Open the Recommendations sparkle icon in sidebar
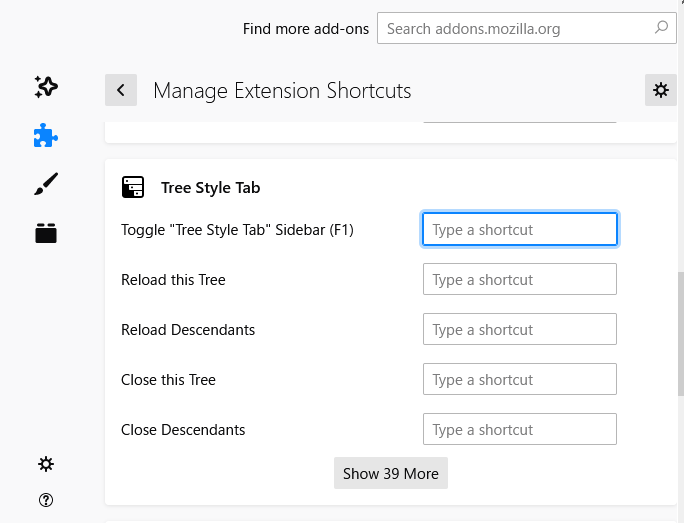Screen dimensions: 684x523 (46, 87)
